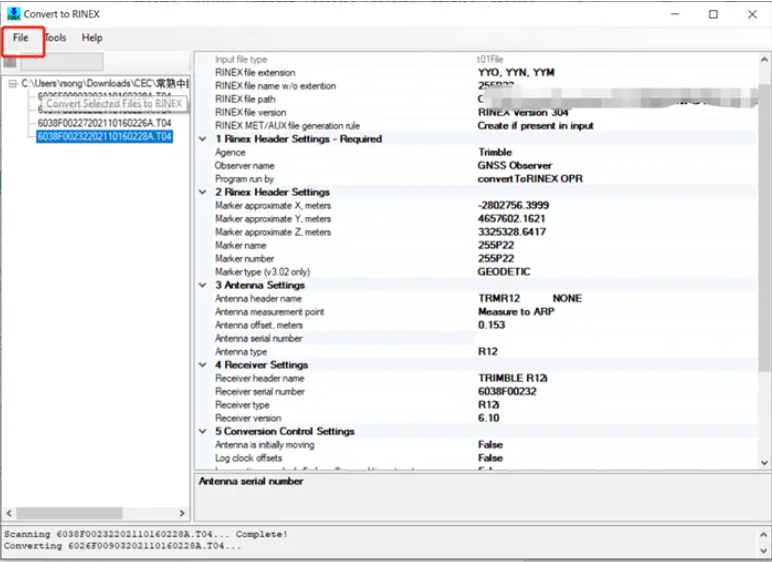Click Antenna type value R12
Viewport: 772px width, 562px height.
pos(487,352)
